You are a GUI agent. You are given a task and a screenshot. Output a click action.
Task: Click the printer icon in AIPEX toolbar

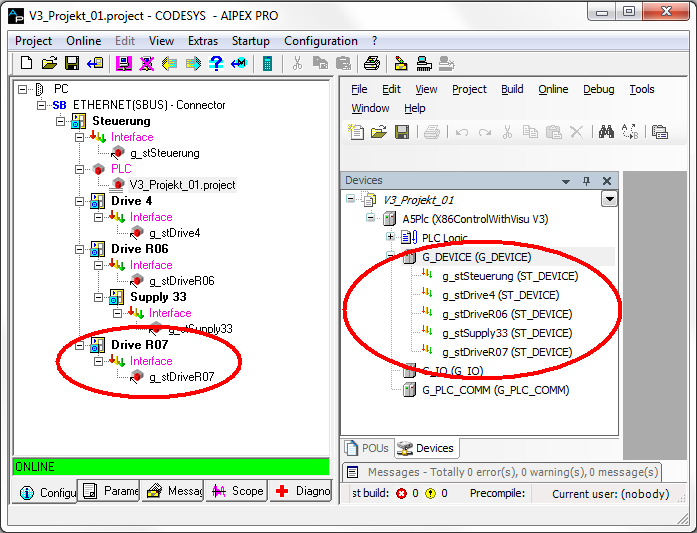[372, 64]
